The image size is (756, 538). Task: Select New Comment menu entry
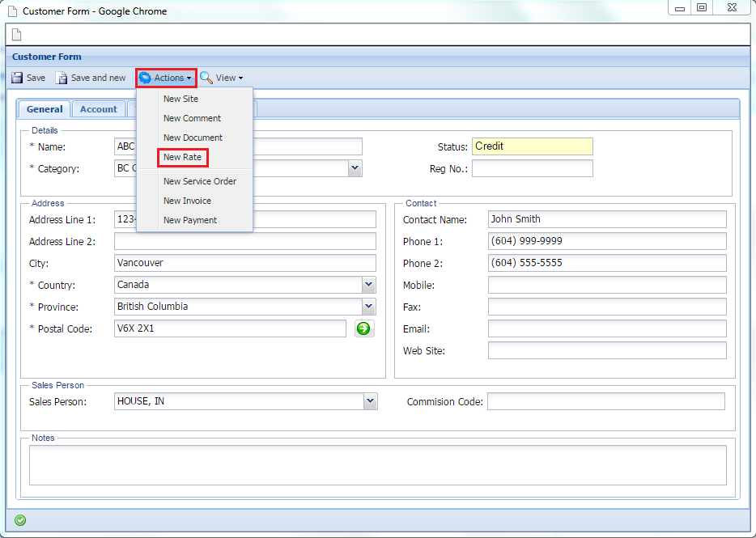tap(192, 118)
